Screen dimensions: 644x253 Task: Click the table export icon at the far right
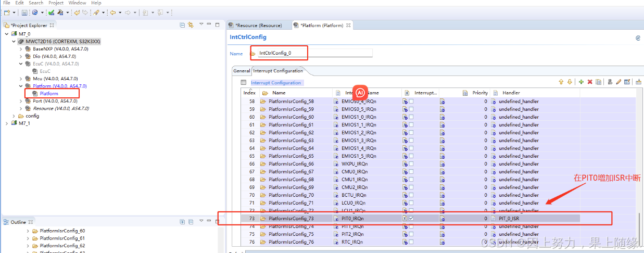pyautogui.click(x=638, y=82)
